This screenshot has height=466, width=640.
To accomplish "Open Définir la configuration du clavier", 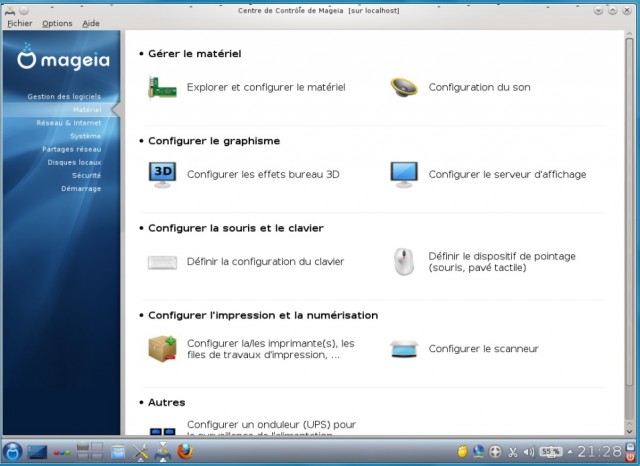I will pos(265,261).
